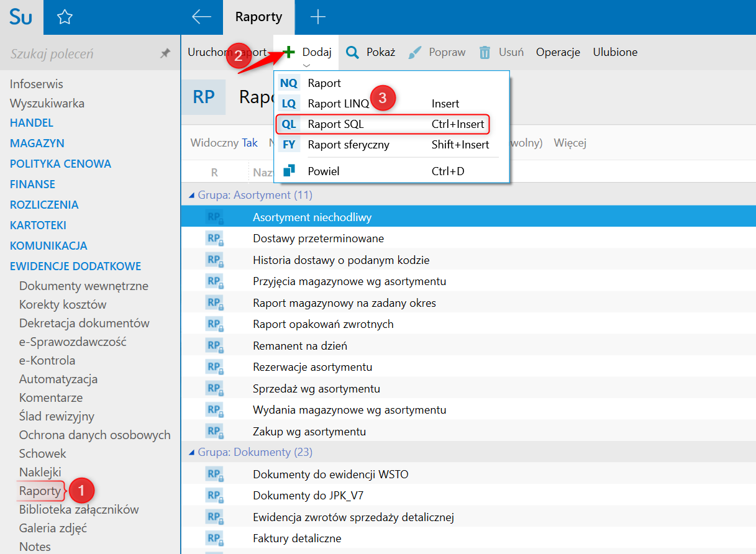
Task: Open the Dodaj dropdown chevron
Action: coord(306,65)
